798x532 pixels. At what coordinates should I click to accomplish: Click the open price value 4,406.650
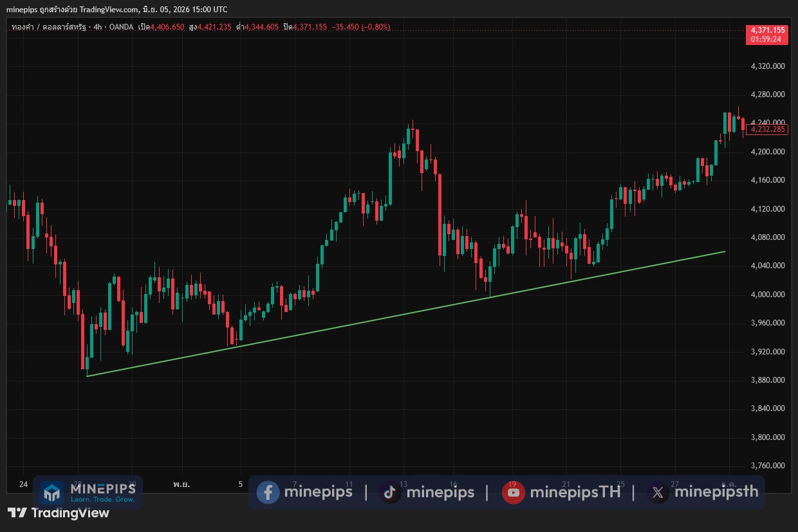pyautogui.click(x=167, y=27)
